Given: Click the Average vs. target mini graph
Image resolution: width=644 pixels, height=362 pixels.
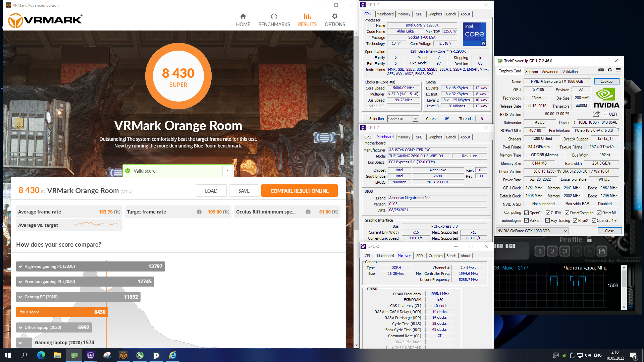Looking at the screenshot, I should pos(96,225).
